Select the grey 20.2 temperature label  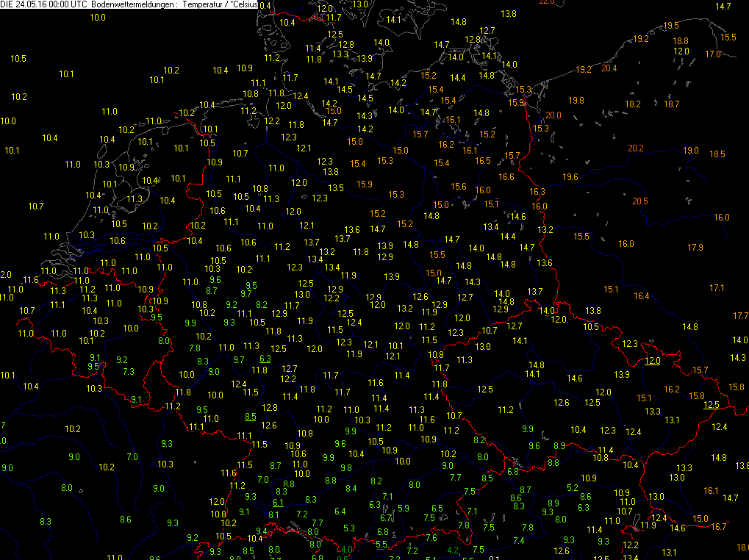click(x=636, y=148)
